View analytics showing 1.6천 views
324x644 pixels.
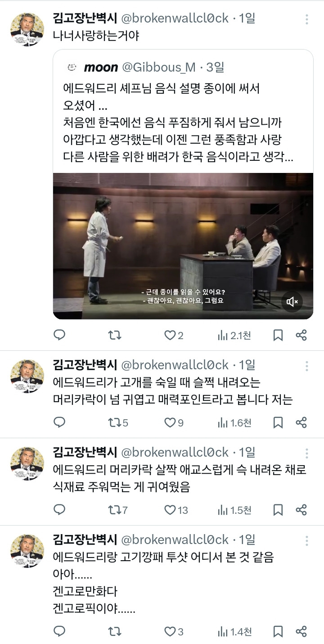pyautogui.click(x=234, y=422)
